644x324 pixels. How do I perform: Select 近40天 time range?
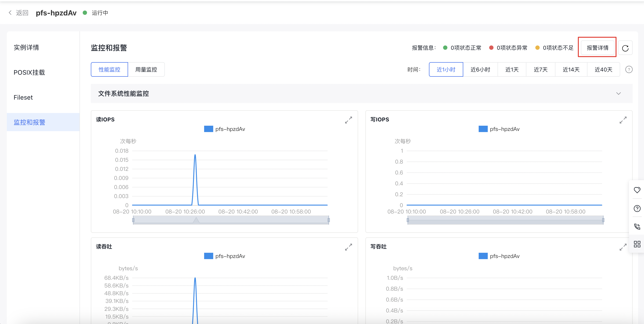coord(603,69)
